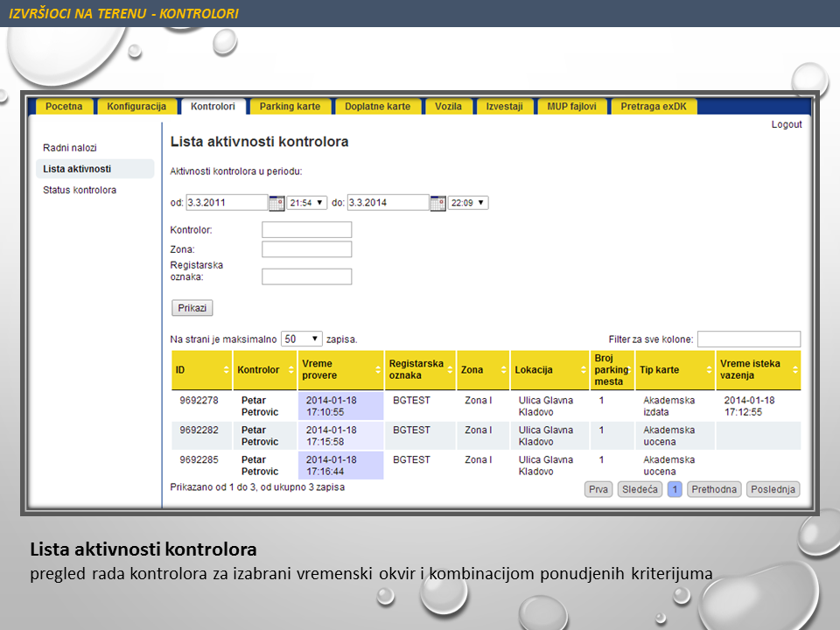Click the Logout link
Screen dimensions: 840x630
point(786,124)
